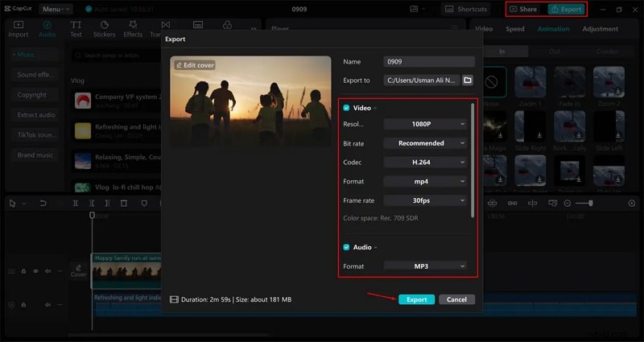This screenshot has width=644, height=342.
Task: Click the Name field containing 0909
Action: point(429,62)
